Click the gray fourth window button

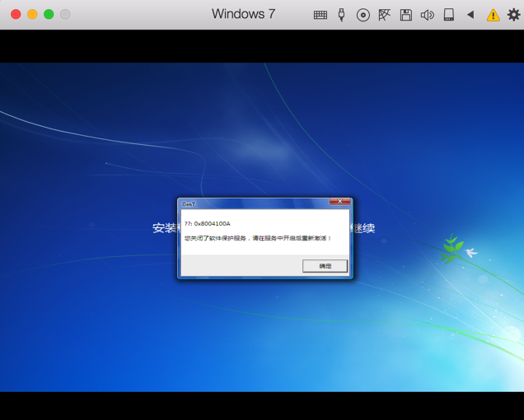[x=65, y=14]
